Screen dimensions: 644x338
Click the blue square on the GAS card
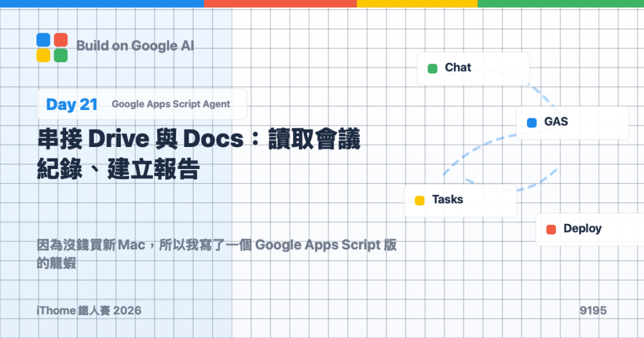pos(532,123)
